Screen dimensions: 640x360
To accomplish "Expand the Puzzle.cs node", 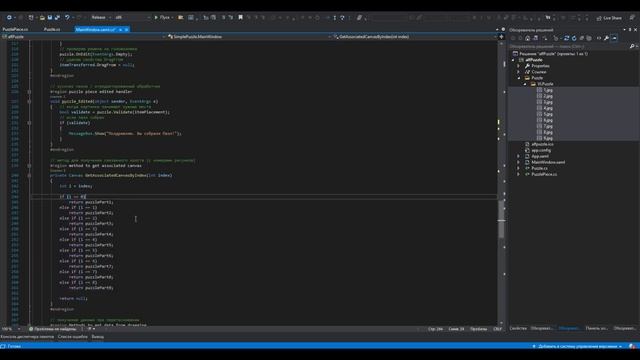I will click(x=519, y=168).
